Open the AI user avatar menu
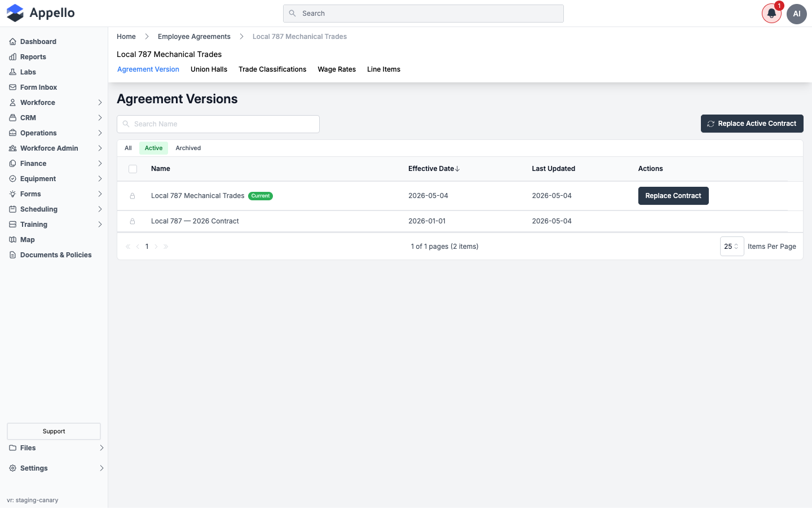 coord(797,14)
